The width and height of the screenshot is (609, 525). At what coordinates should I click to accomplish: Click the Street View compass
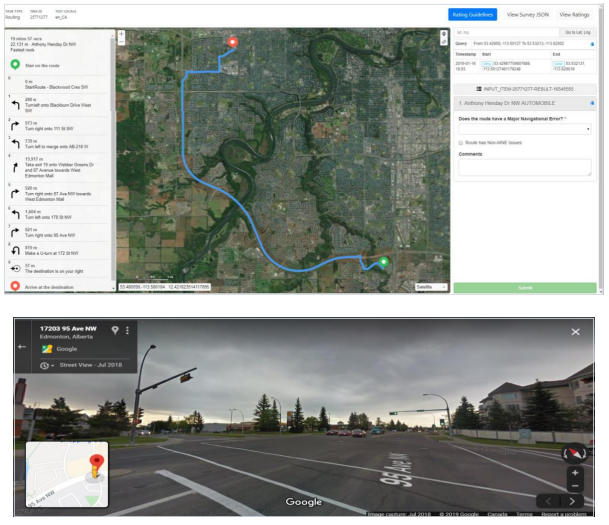point(575,453)
